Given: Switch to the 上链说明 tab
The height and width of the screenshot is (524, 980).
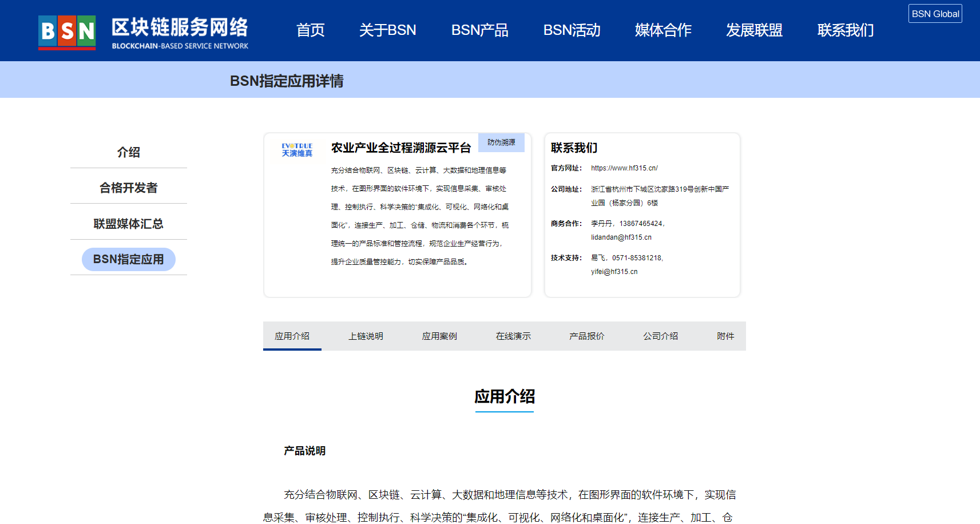Looking at the screenshot, I should [366, 336].
